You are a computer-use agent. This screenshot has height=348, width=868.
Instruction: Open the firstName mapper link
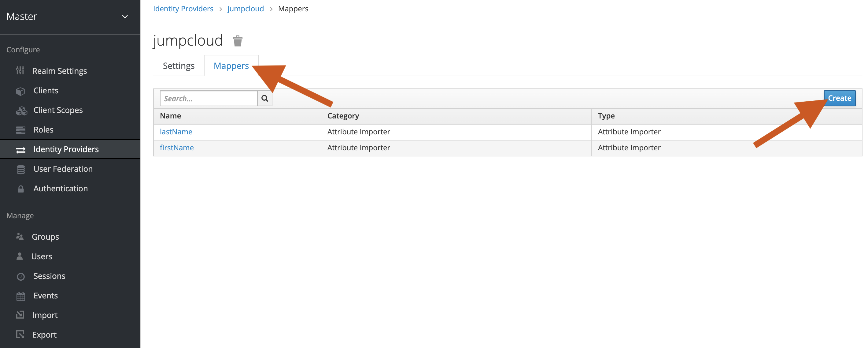tap(177, 148)
